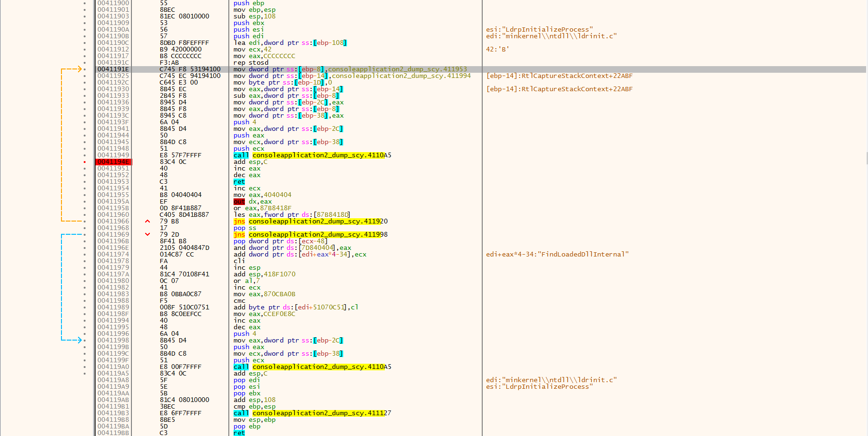Click the vertical scrollbar thumb on right edge

(867, 158)
